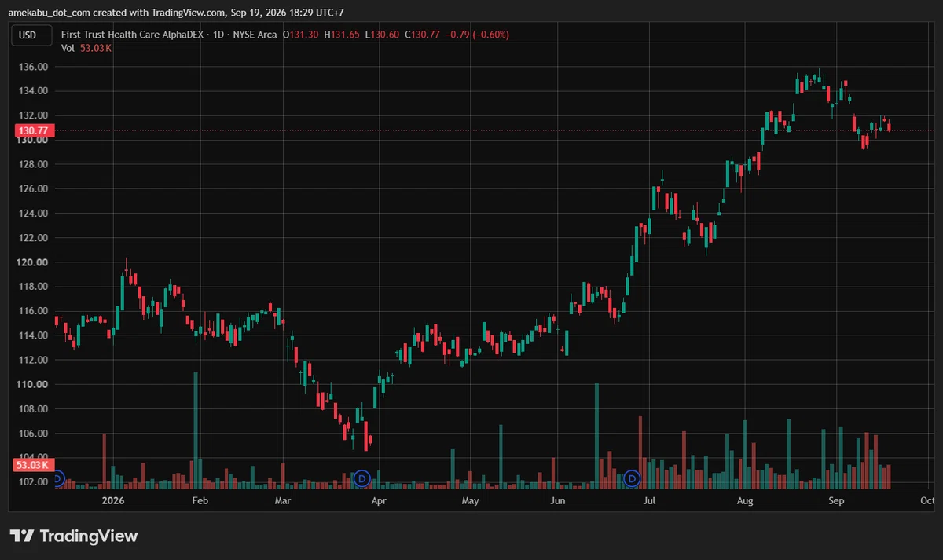
Task: Click the last red candlestick on the chart
Action: (889, 126)
